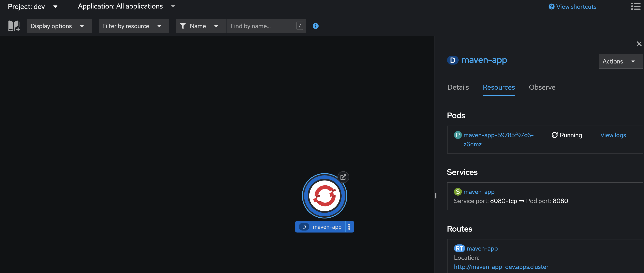
Task: Open the kebab menu beside the maven-app label
Action: click(349, 227)
